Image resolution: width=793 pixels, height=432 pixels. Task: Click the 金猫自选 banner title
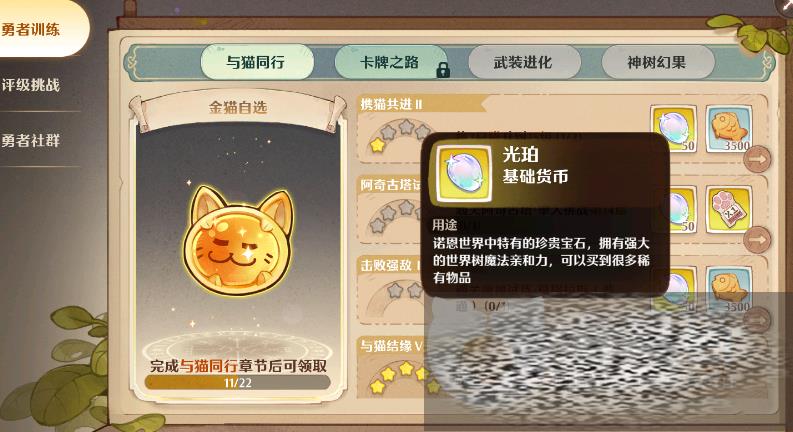coord(238,107)
